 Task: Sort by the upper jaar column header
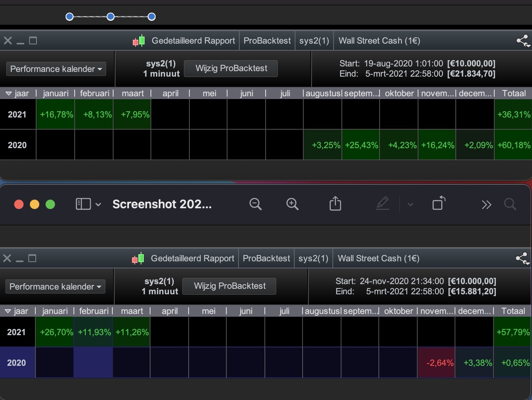[18, 94]
